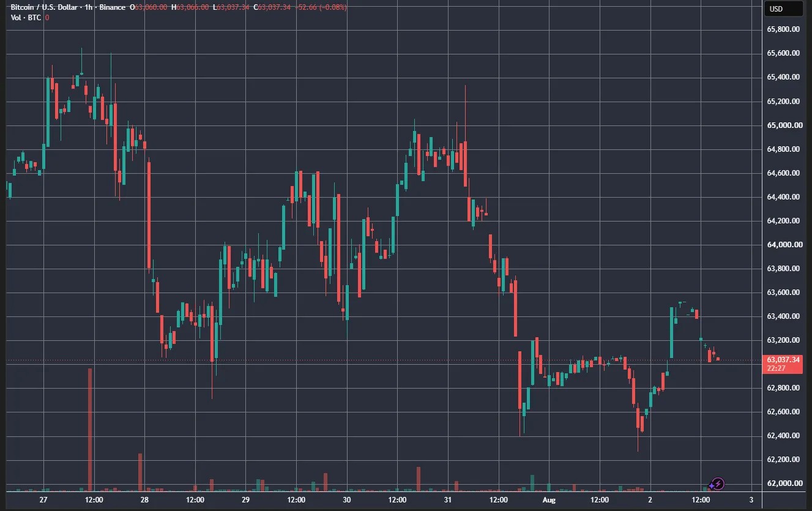Click the Aug label on time axis
Screen dimensions: 812x511
click(x=549, y=500)
